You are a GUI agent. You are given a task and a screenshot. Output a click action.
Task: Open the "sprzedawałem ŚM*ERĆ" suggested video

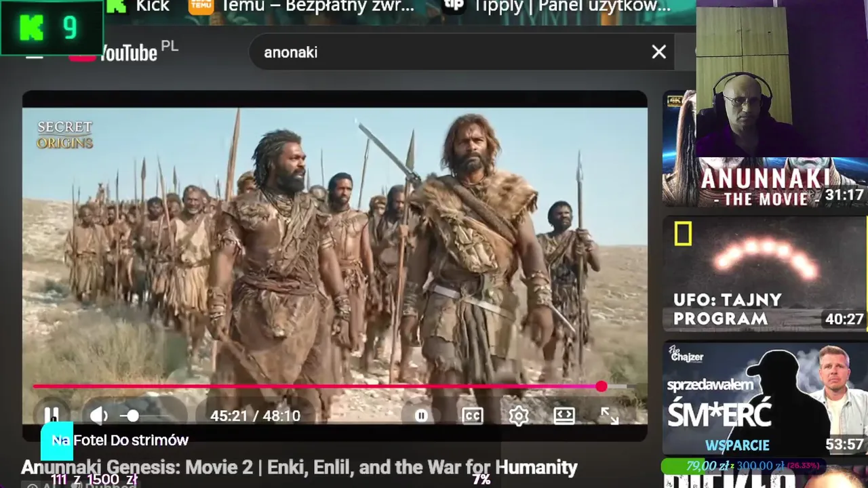click(x=765, y=399)
